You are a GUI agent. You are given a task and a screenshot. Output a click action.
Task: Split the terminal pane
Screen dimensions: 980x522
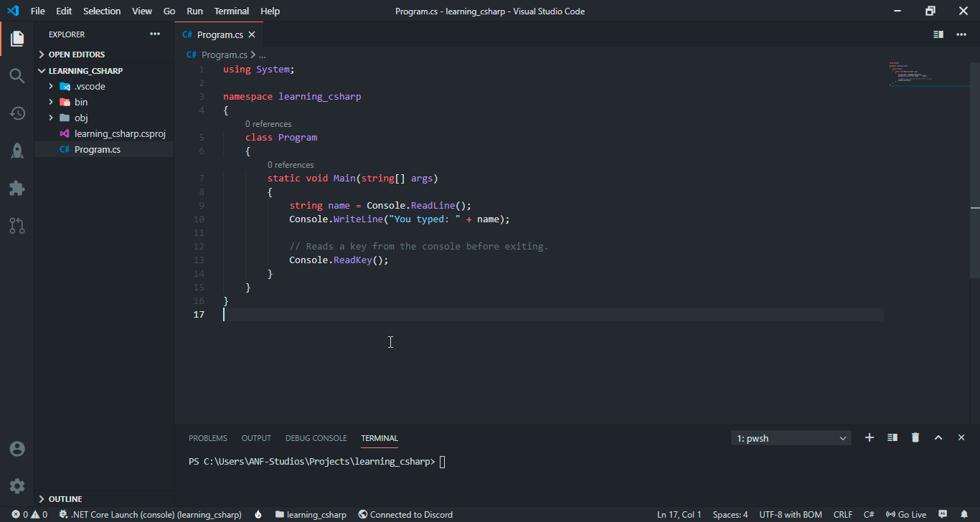892,437
